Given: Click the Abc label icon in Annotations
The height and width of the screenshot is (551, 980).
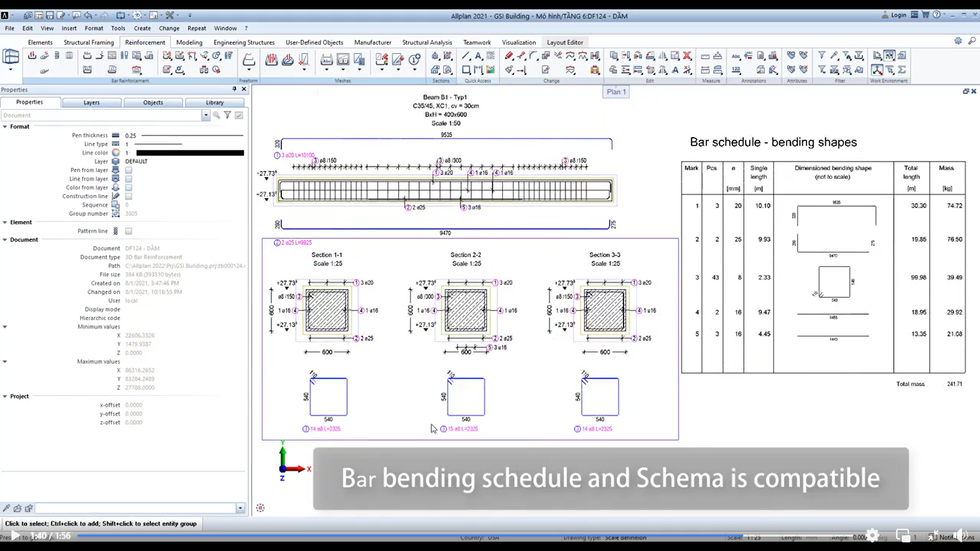Looking at the screenshot, I should [736, 56].
